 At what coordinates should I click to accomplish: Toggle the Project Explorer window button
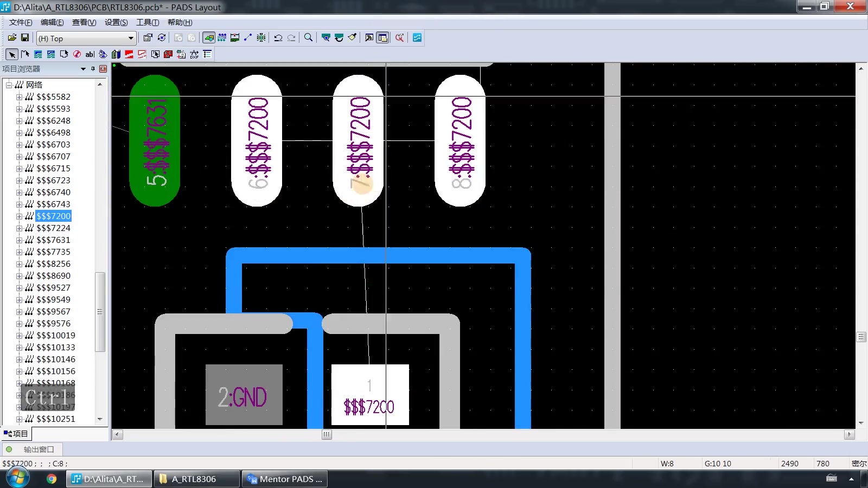[x=382, y=37]
